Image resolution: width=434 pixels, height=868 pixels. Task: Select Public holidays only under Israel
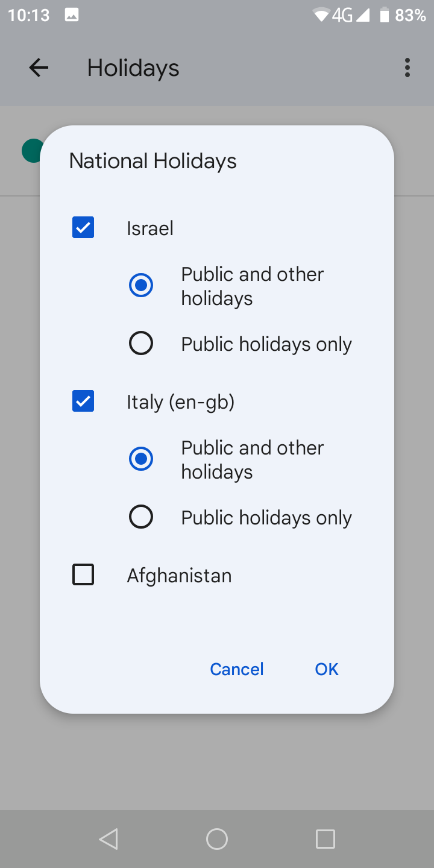coord(140,342)
